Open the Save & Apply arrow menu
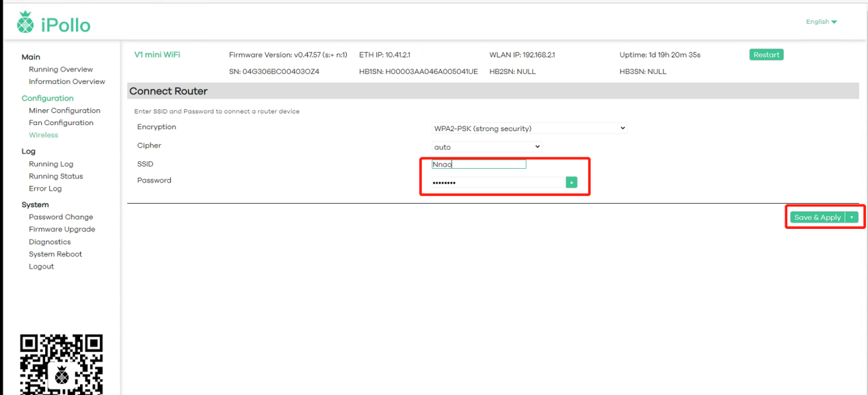 pyautogui.click(x=852, y=217)
